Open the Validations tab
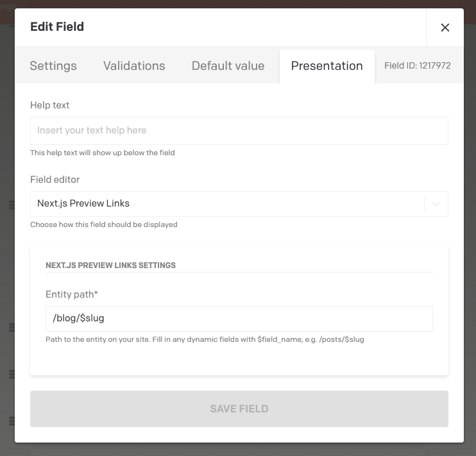 click(x=134, y=66)
